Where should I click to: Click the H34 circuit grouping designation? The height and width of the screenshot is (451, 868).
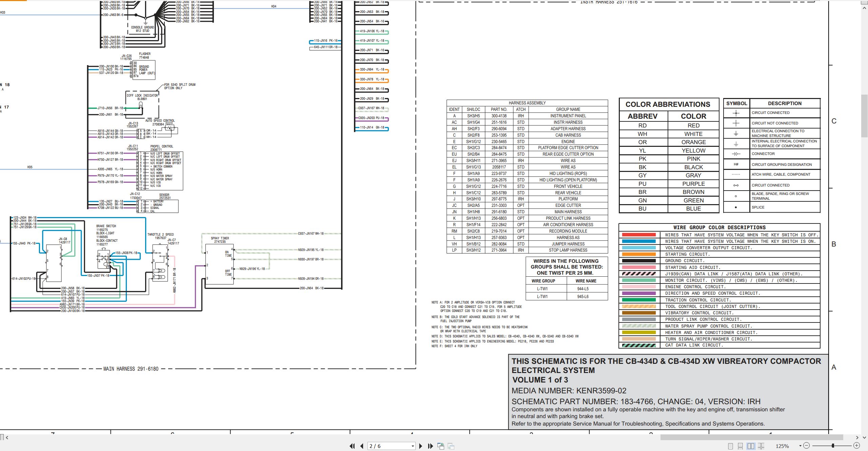[x=274, y=6]
